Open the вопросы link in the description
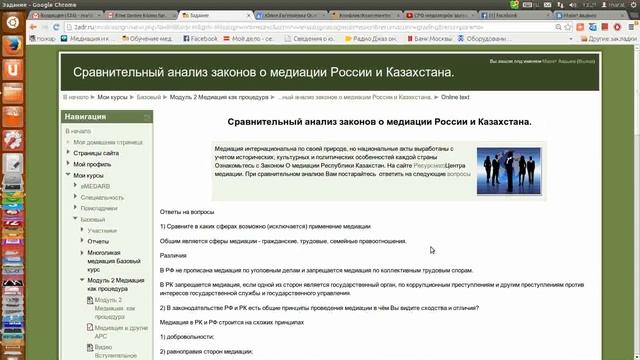The image size is (640, 360). 459,174
